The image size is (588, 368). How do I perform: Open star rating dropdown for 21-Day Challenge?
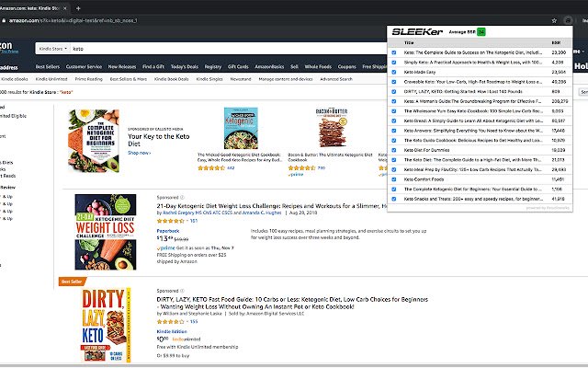click(173, 221)
